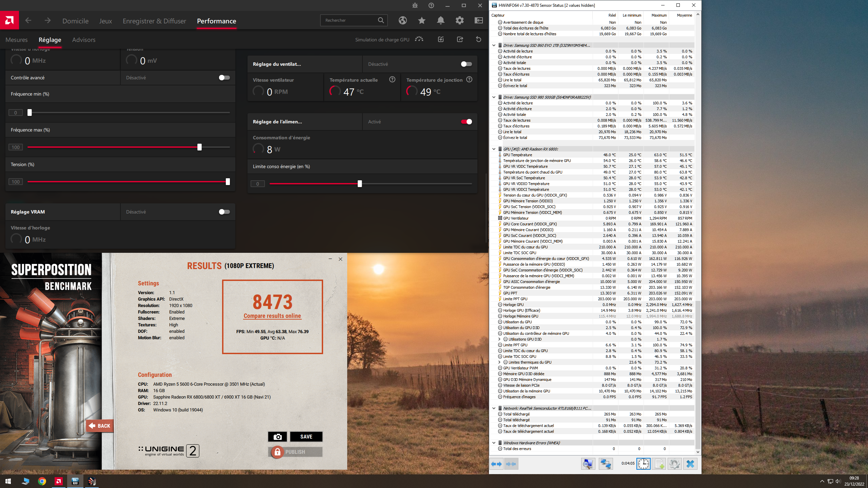Click the BACK button in Superposition

[x=100, y=426]
